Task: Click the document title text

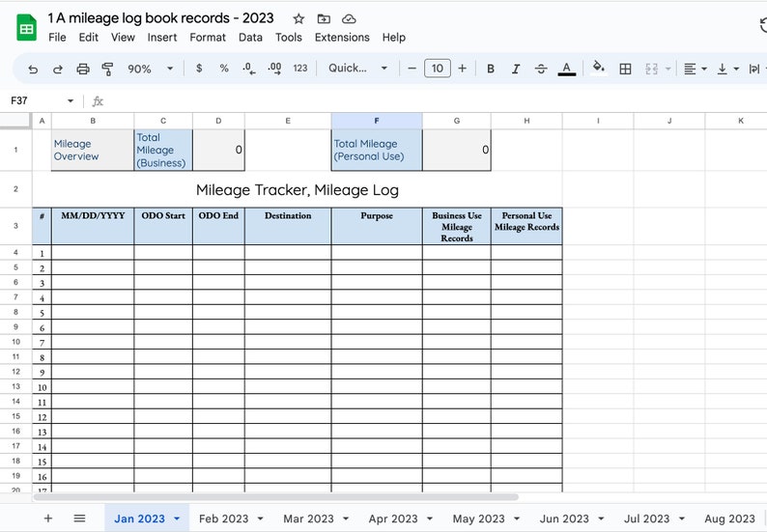Action: (x=160, y=18)
